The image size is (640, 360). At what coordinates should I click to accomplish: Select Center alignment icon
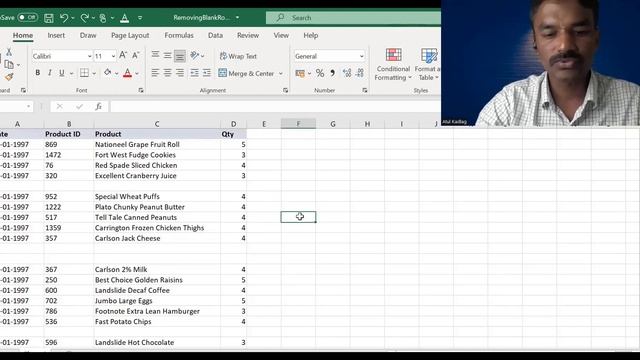pyautogui.click(x=167, y=73)
